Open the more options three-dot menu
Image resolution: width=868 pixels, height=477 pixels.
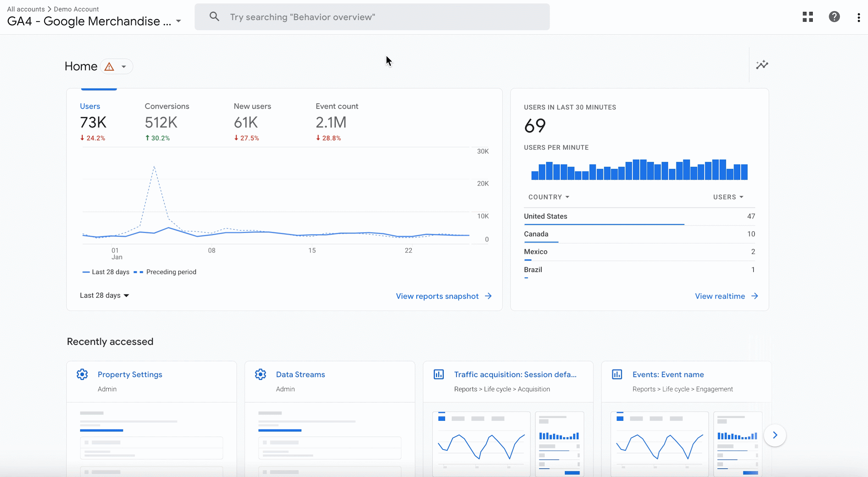[859, 17]
